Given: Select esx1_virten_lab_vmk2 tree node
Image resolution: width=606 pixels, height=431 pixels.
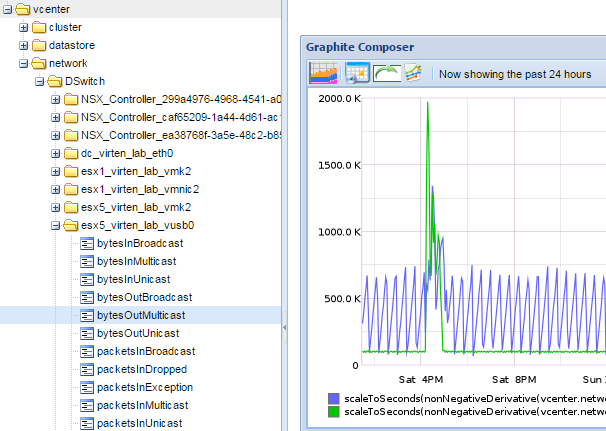Looking at the screenshot, I should [x=136, y=171].
